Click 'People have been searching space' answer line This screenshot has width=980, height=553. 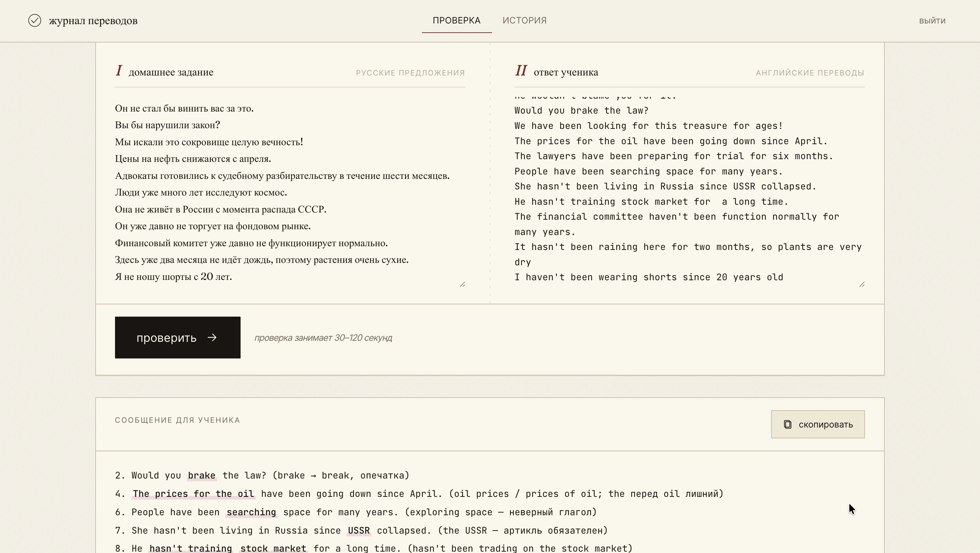tap(648, 171)
